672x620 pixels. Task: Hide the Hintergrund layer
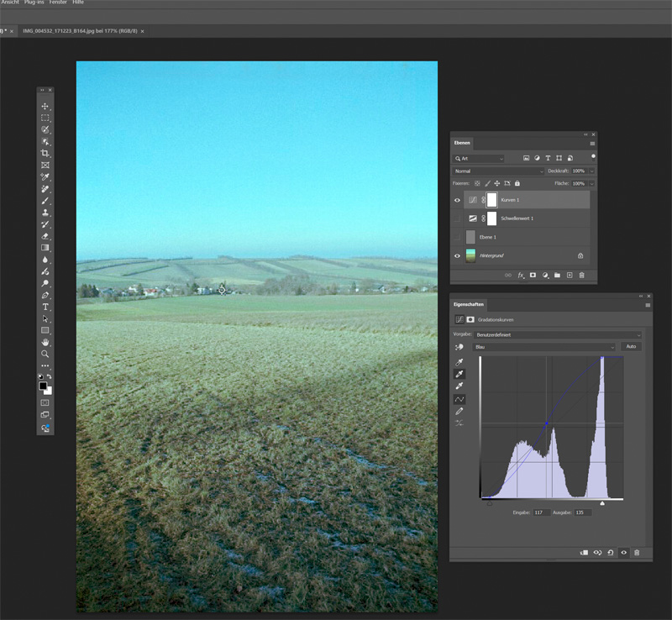coord(457,256)
